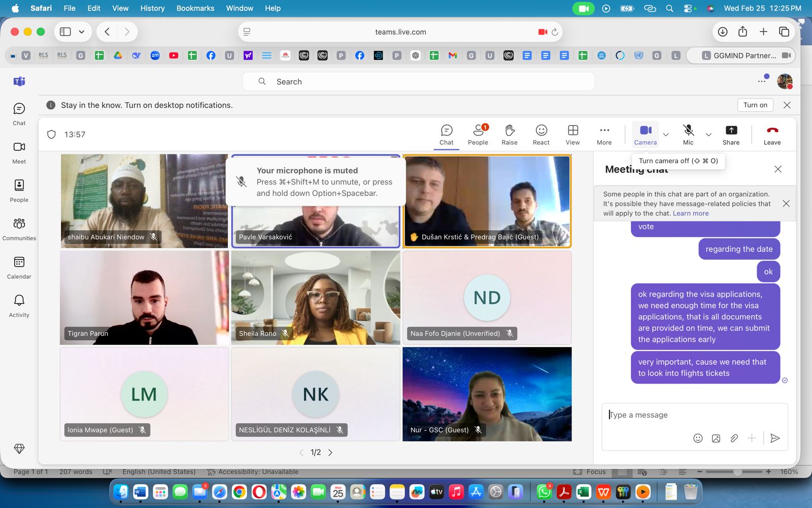This screenshot has width=812, height=508.
Task: Click Turn on desktop notifications button
Action: coord(755,105)
